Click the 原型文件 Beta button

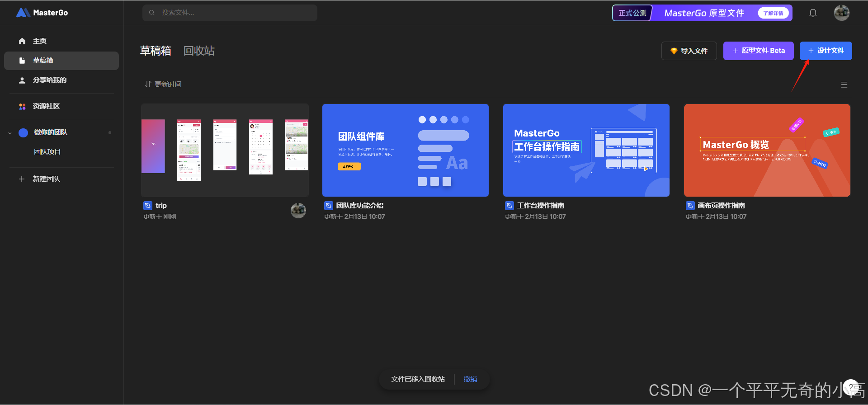[759, 51]
